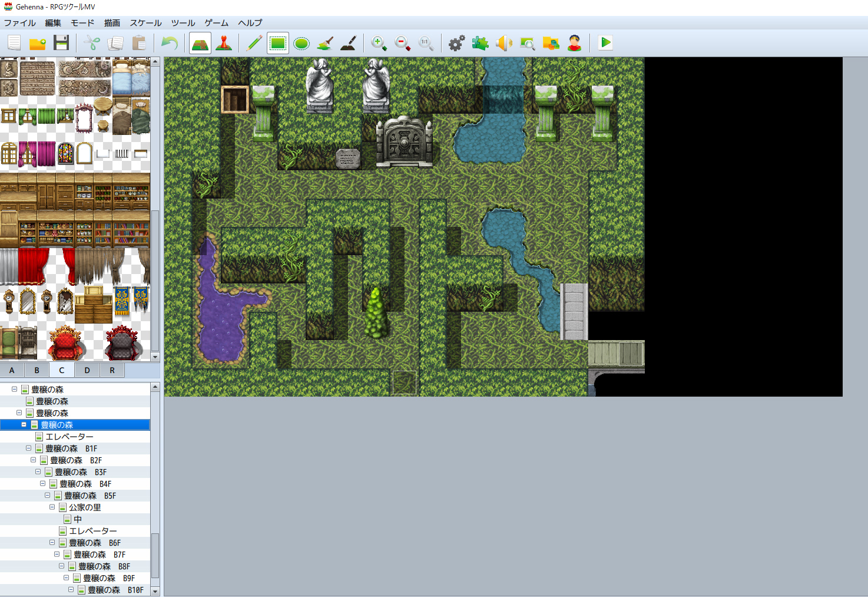Switch to Map editing mode

[200, 43]
